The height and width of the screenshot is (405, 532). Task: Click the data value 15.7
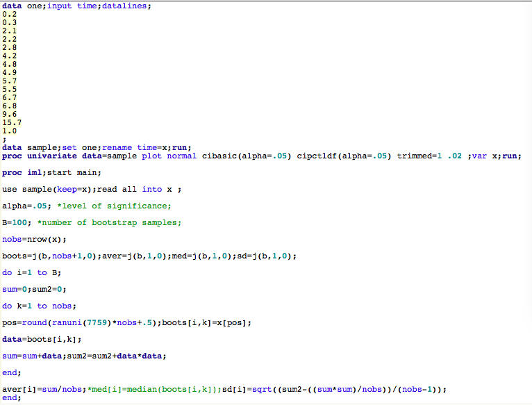coord(12,122)
